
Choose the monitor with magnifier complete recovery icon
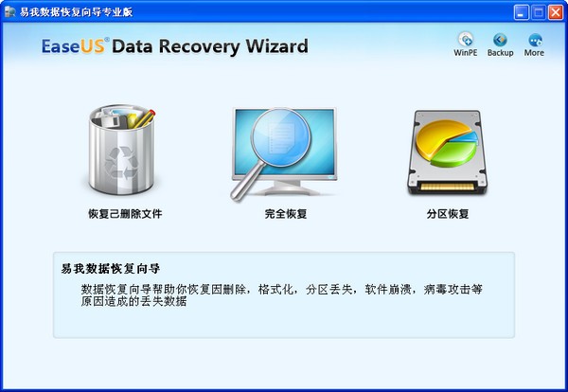(x=283, y=153)
